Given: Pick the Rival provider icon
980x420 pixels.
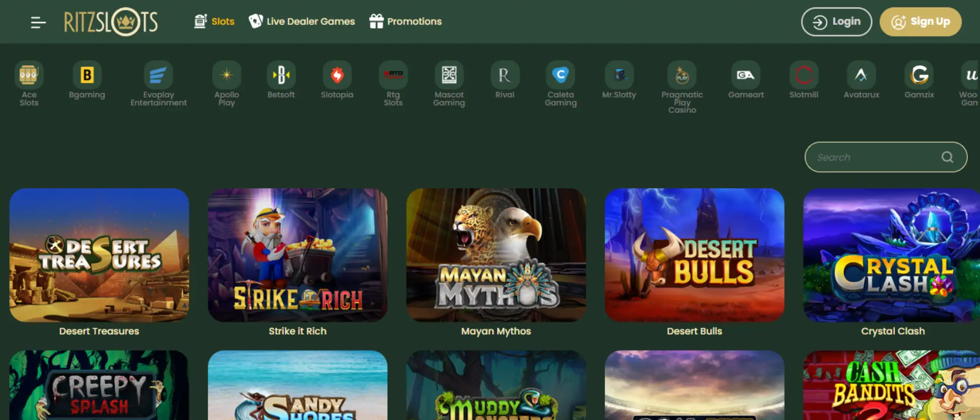Looking at the screenshot, I should coord(504,75).
